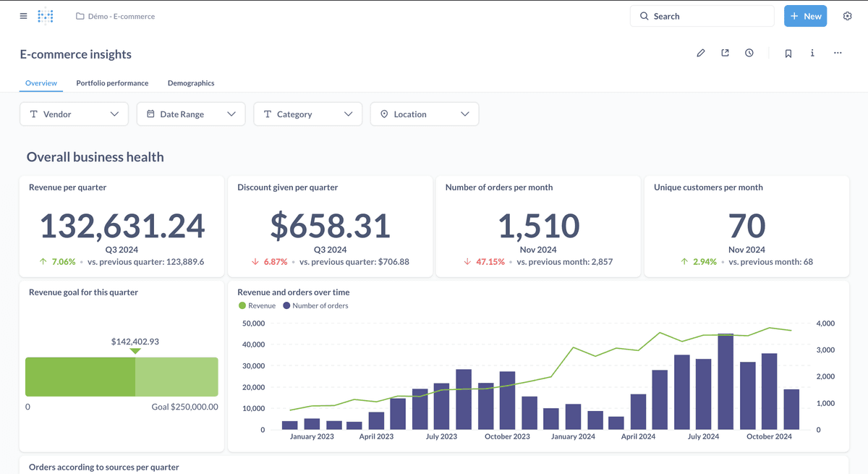This screenshot has height=474, width=868.
Task: Click the Vendor filter text icon
Action: coord(33,114)
